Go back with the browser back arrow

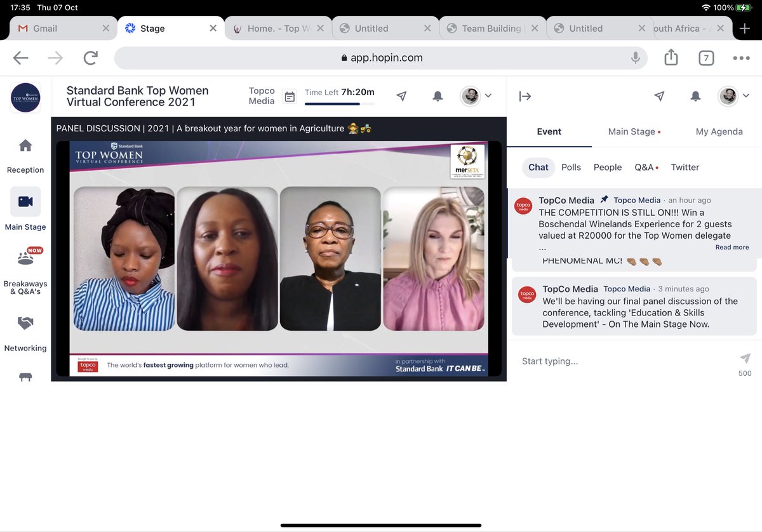(20, 58)
